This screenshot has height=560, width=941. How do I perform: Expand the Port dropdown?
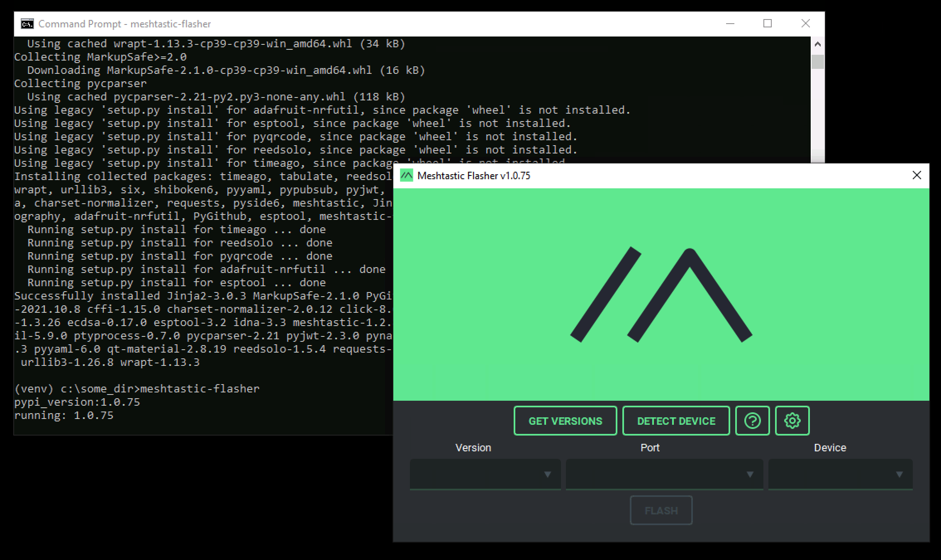click(664, 474)
